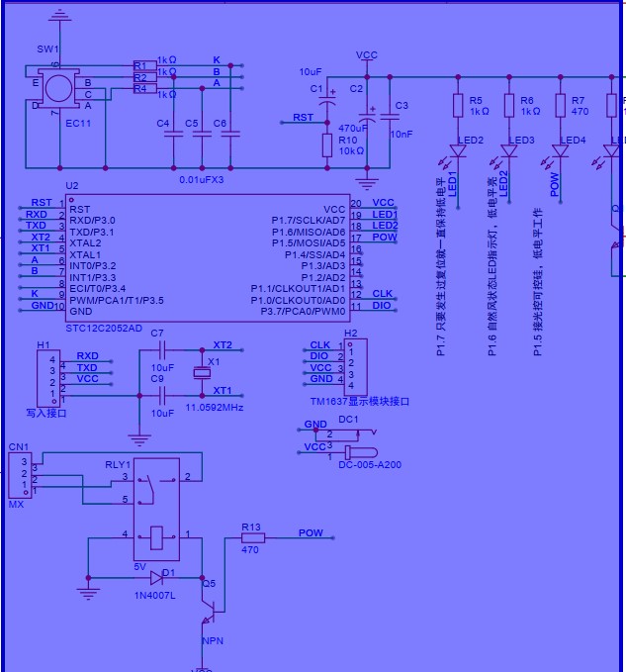Click the DIO net label at U2 pin 11
The image size is (626, 672).
382,305
